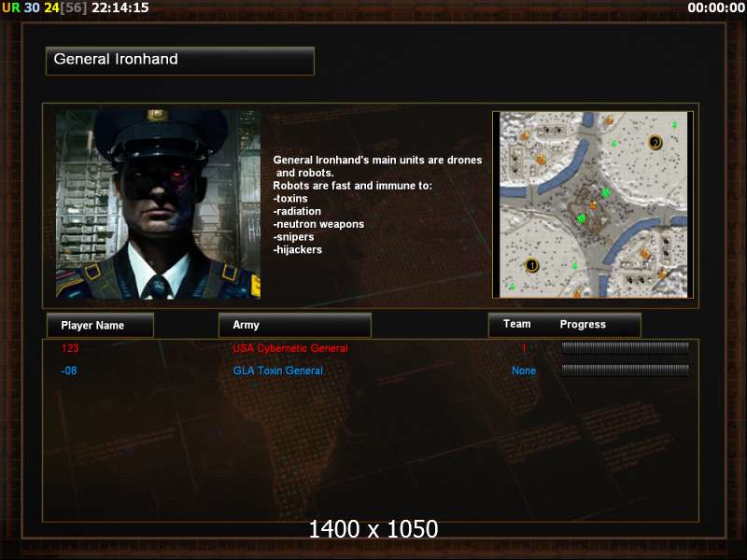Click the General Ironhand title field
The width and height of the screenshot is (747, 560).
(180, 61)
